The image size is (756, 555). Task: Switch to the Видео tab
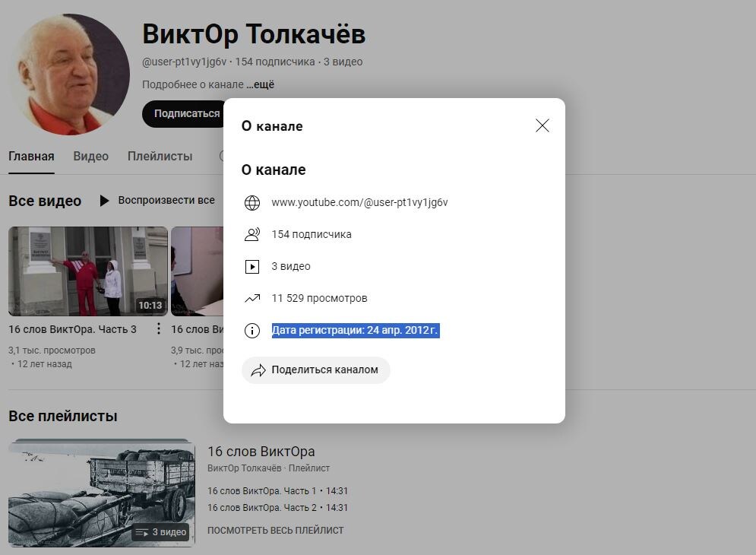coord(90,157)
